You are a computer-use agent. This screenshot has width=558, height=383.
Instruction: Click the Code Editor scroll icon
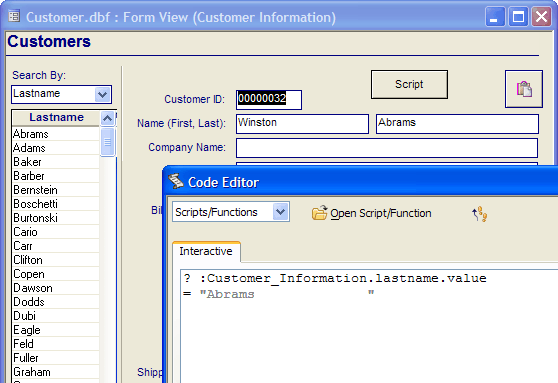click(x=175, y=182)
